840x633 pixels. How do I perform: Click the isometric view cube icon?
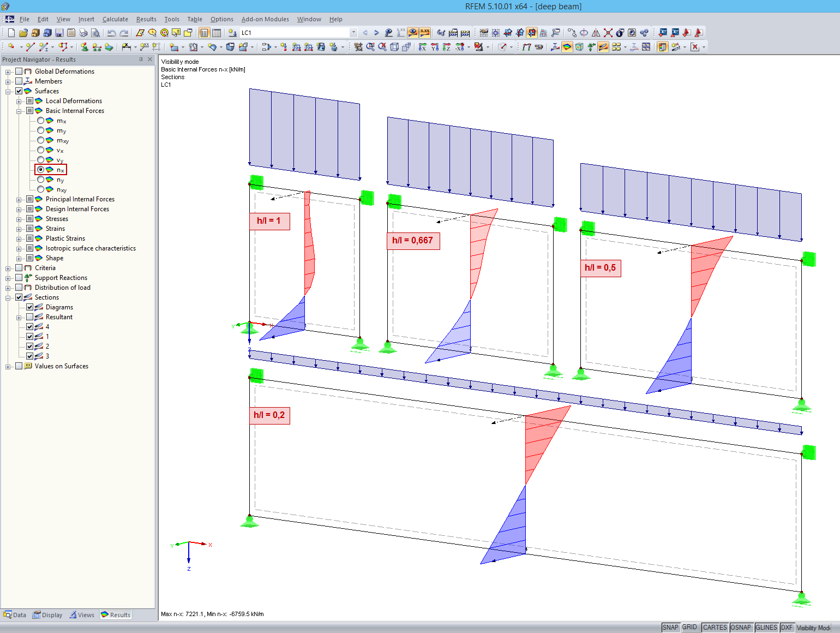(394, 47)
